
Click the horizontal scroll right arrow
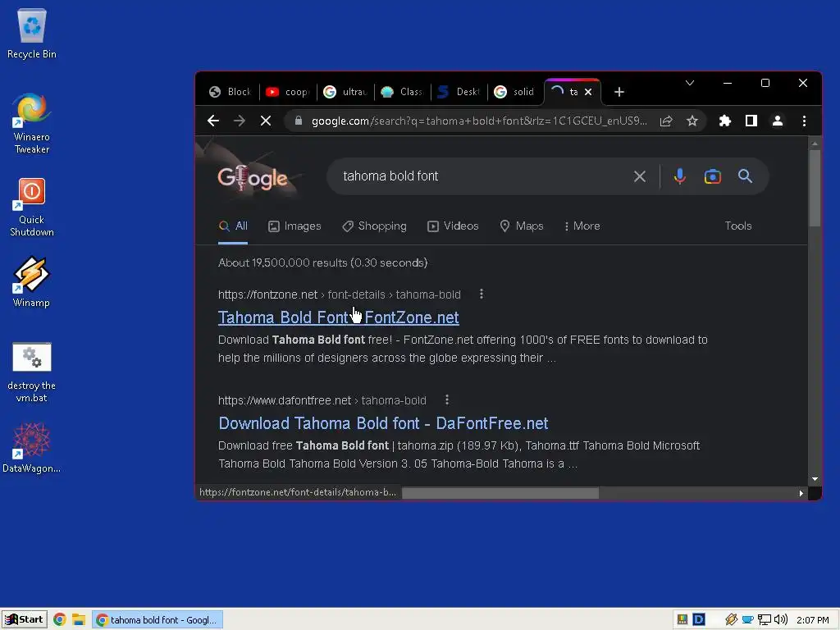click(801, 493)
